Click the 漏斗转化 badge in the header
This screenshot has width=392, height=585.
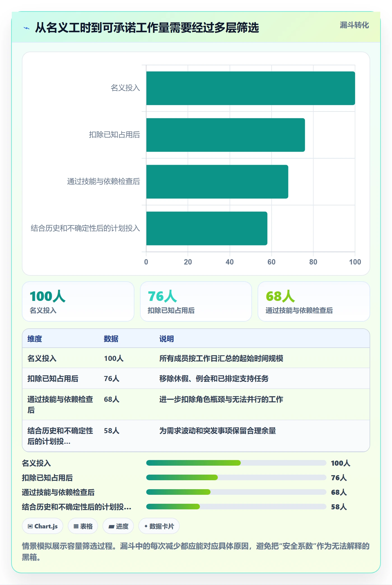[354, 25]
